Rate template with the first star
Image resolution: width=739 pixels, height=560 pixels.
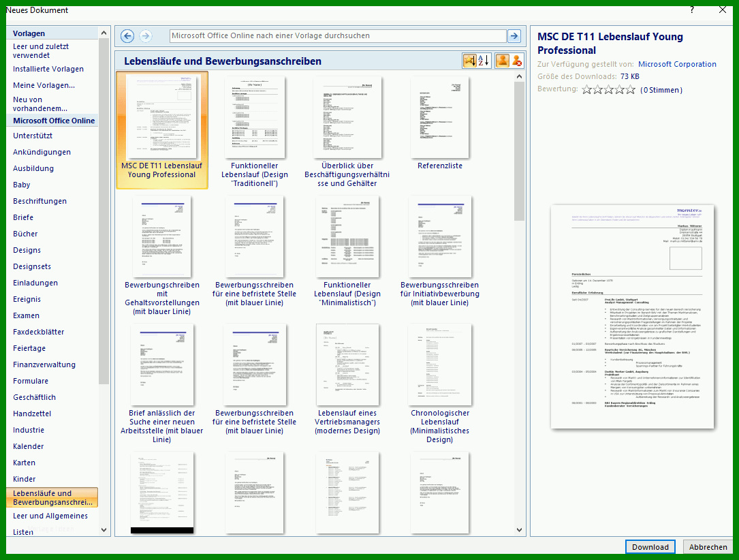[586, 89]
